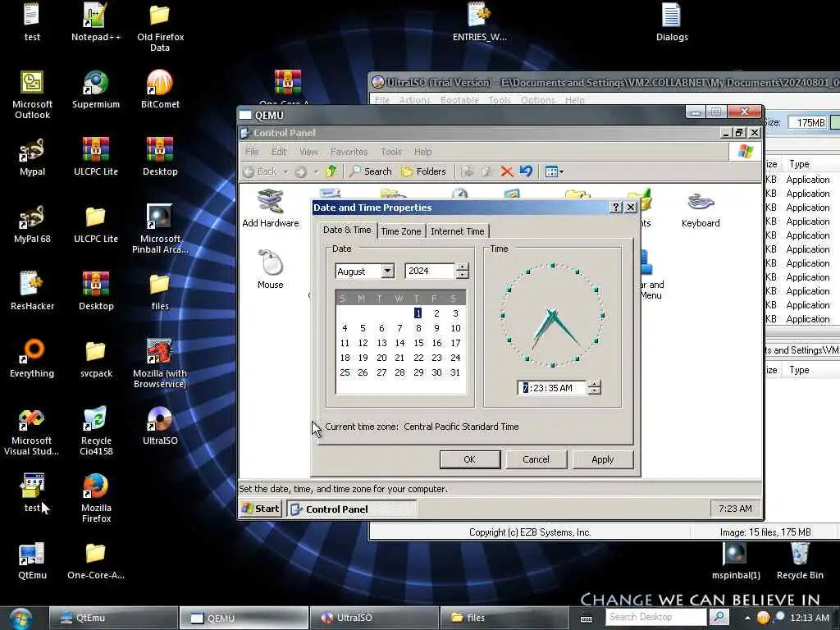Image resolution: width=840 pixels, height=630 pixels.
Task: Open Mouse applet in Control Panel
Action: [x=270, y=269]
